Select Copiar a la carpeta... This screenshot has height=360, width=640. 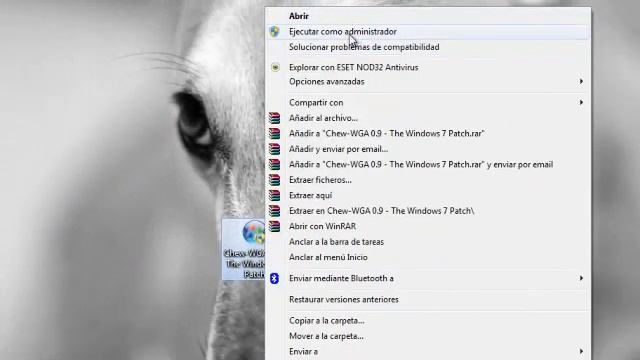point(327,321)
